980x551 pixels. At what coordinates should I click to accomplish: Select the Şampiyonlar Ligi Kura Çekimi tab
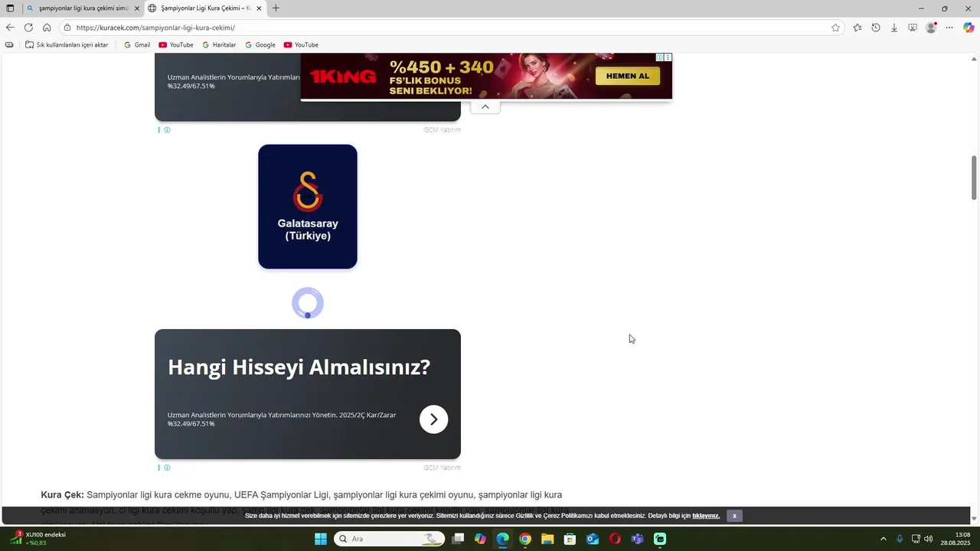[205, 8]
